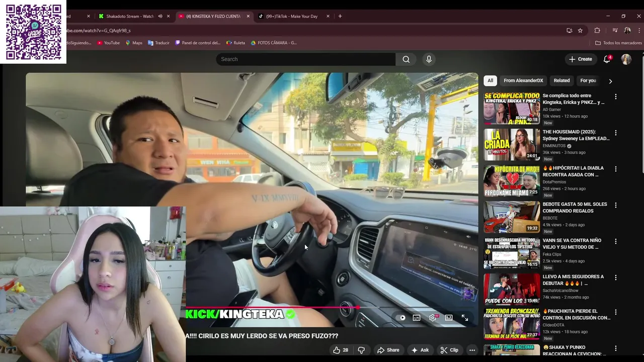
Task: Select 'From AlexanderDX' filter chip
Action: (x=523, y=80)
